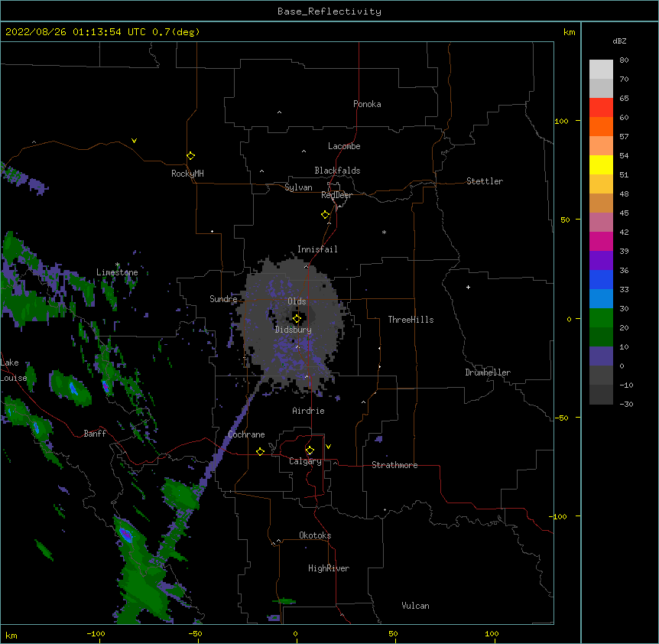Viewport: 659px width, 644px height.
Task: Click the Innisfail city label
Action: click(317, 249)
